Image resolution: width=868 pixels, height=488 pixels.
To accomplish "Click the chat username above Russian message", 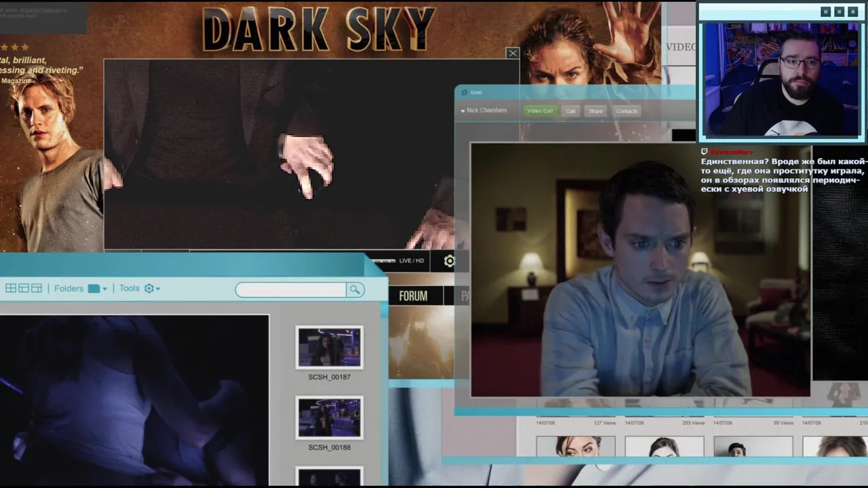I will [x=732, y=152].
